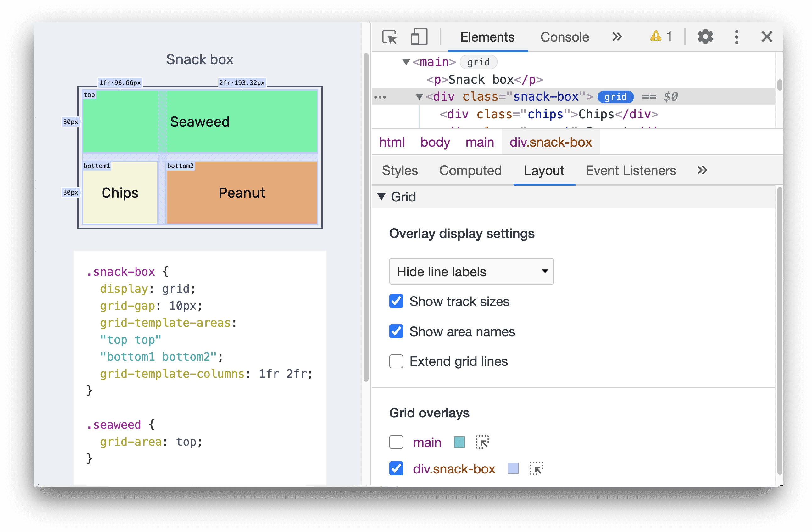Enable the Extend grid lines checkbox
Image resolution: width=812 pixels, height=532 pixels.
[395, 362]
